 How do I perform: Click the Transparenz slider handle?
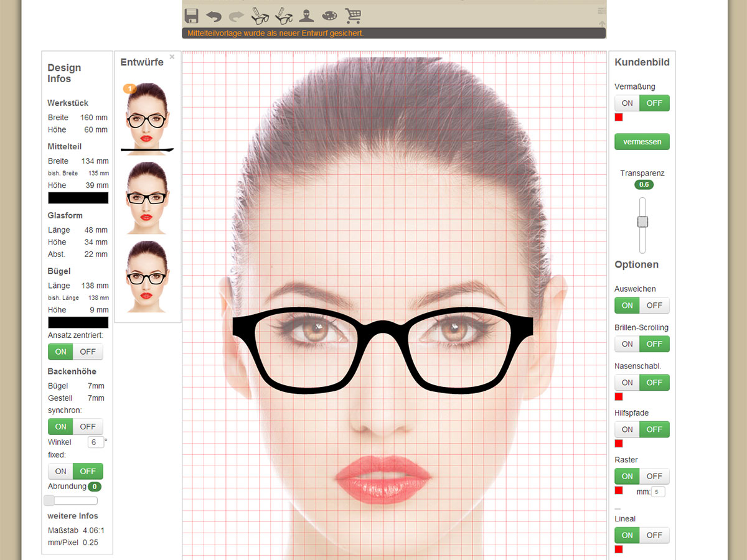[642, 222]
